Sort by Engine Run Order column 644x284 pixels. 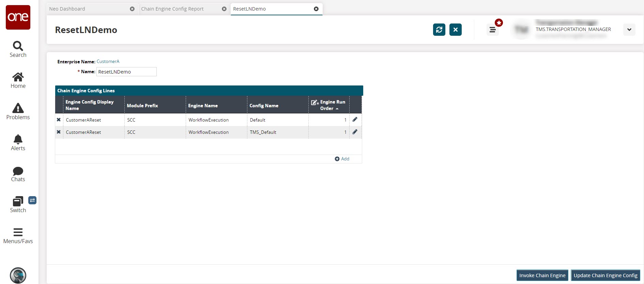(x=329, y=105)
